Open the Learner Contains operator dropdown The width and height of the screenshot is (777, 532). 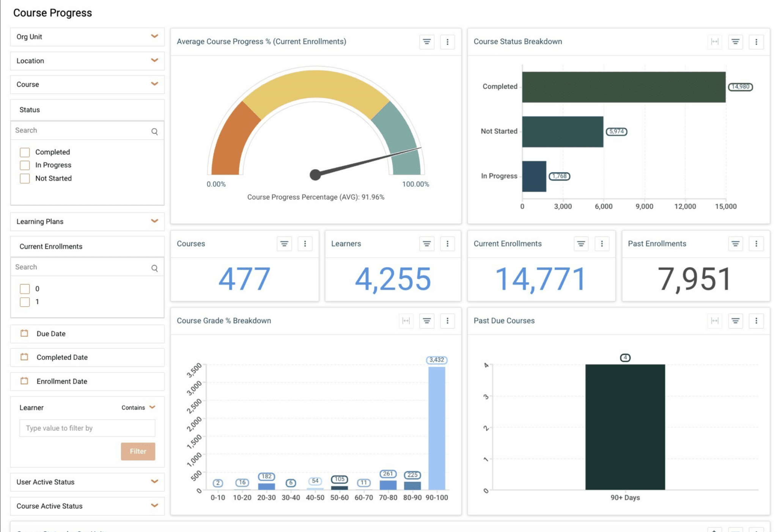(x=138, y=408)
